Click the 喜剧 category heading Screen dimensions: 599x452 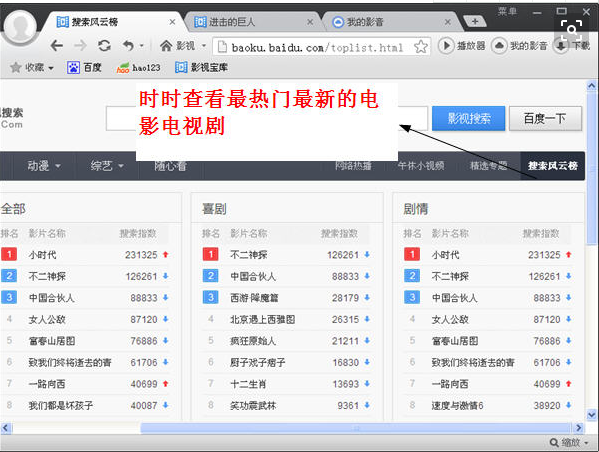[x=214, y=209]
